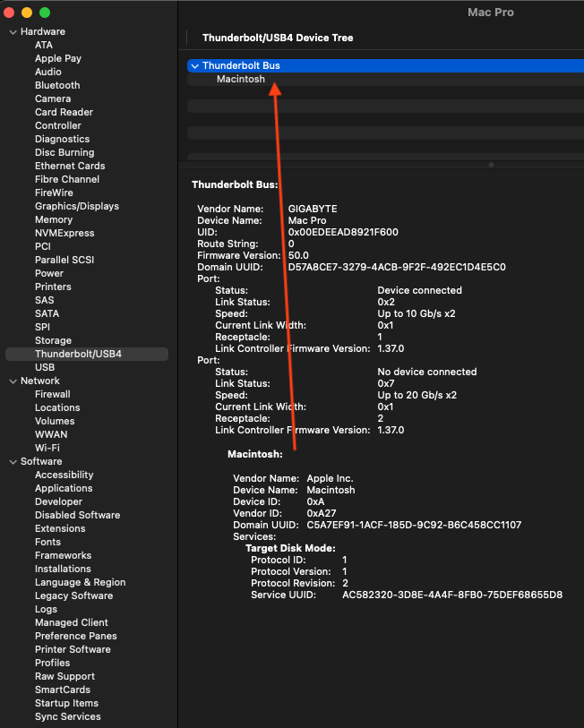The image size is (584, 728).
Task: Open WWAN sidebar entry
Action: click(x=51, y=435)
